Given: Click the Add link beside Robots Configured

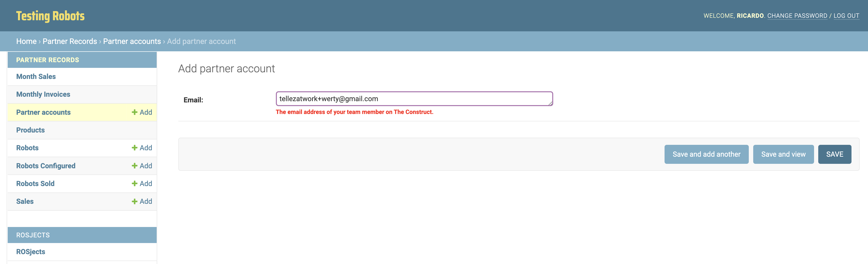Looking at the screenshot, I should pyautogui.click(x=142, y=166).
